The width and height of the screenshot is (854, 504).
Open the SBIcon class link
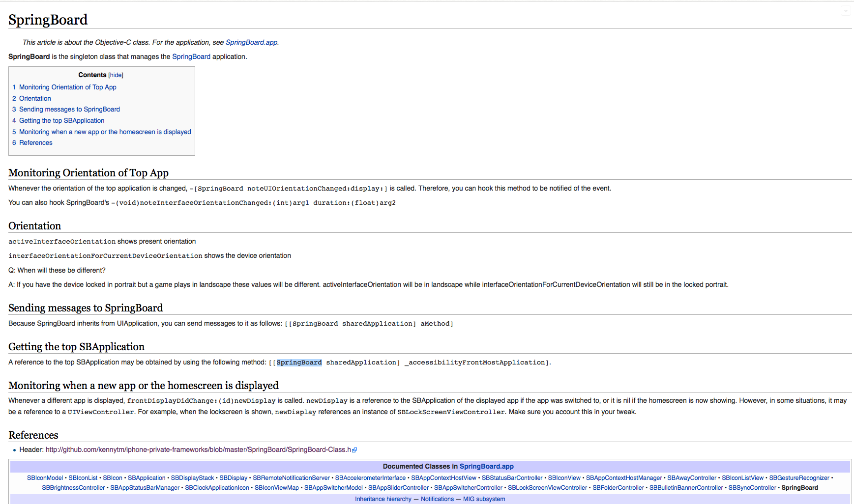coord(113,478)
